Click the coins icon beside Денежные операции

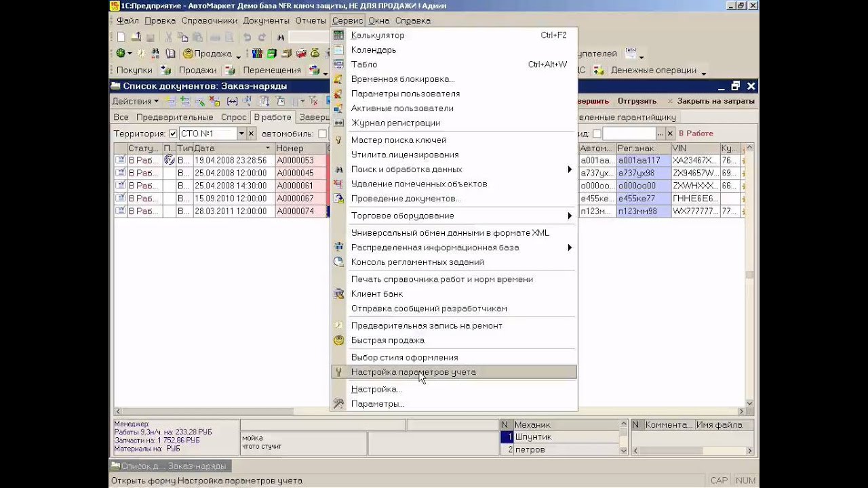pyautogui.click(x=598, y=70)
